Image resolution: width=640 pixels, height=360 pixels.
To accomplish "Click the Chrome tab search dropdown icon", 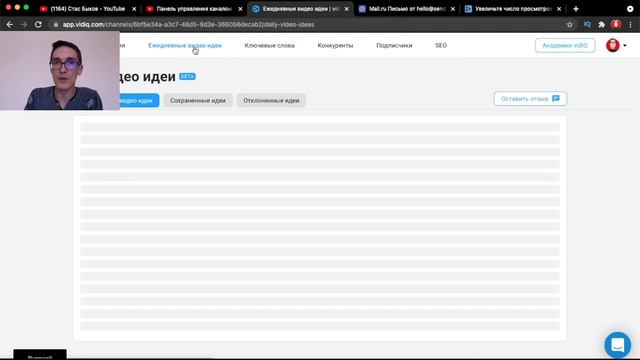I will 630,9.
